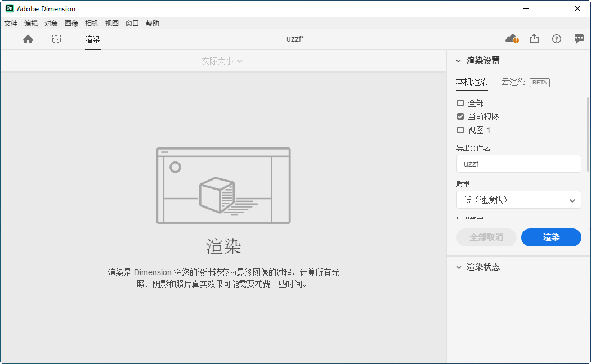The image size is (591, 364).
Task: Switch to the 设计 tab
Action: pos(59,39)
